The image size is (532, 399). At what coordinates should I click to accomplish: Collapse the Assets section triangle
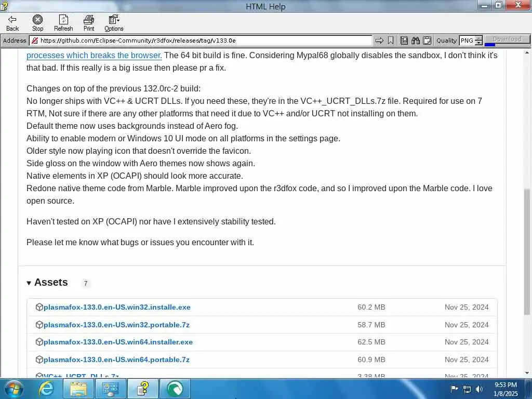[x=29, y=283]
